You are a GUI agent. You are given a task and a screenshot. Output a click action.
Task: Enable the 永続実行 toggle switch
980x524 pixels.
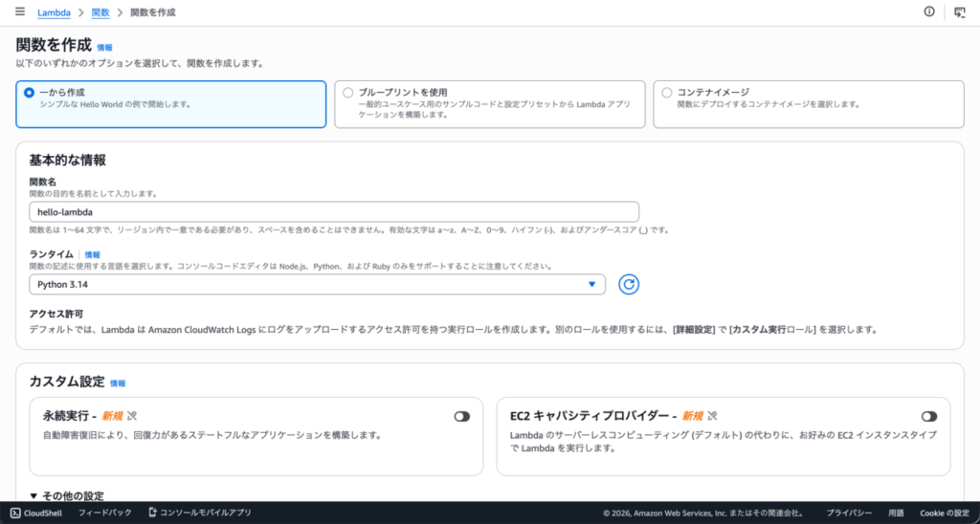pos(462,417)
